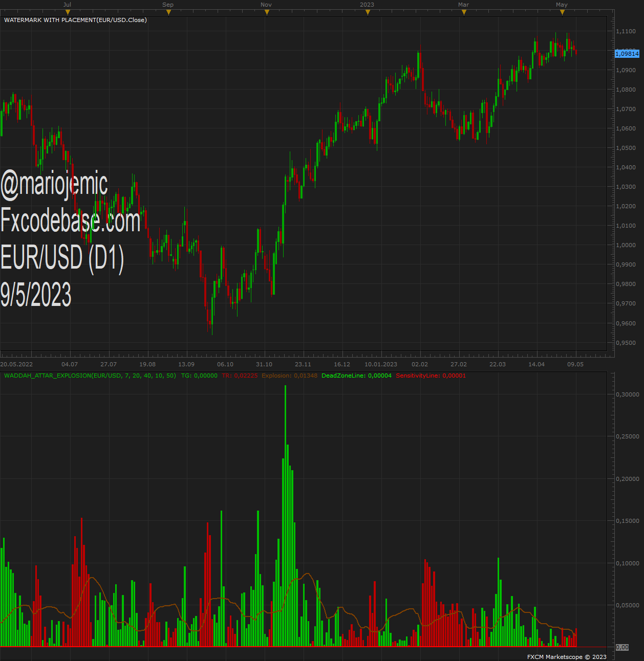Click the 13.09 date axis label

pos(186,364)
